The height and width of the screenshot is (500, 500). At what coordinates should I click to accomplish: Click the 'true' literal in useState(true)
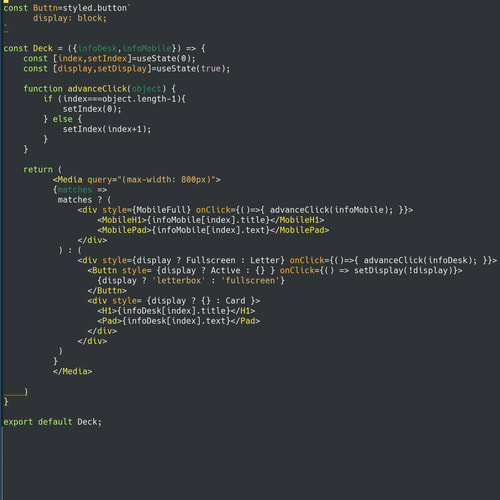coord(211,68)
